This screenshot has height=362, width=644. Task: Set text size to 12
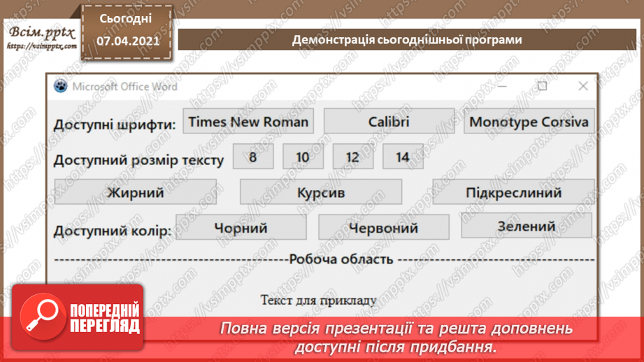(x=353, y=157)
